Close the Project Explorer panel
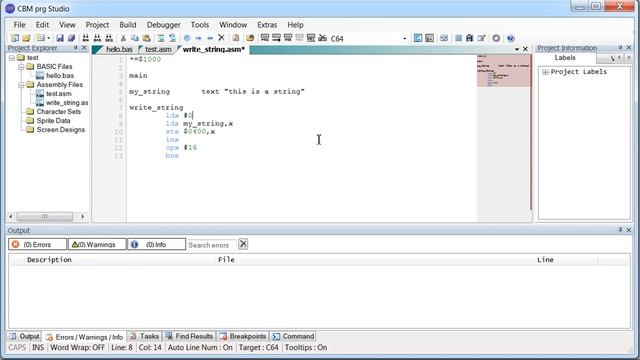The width and height of the screenshot is (640, 360). tap(84, 48)
